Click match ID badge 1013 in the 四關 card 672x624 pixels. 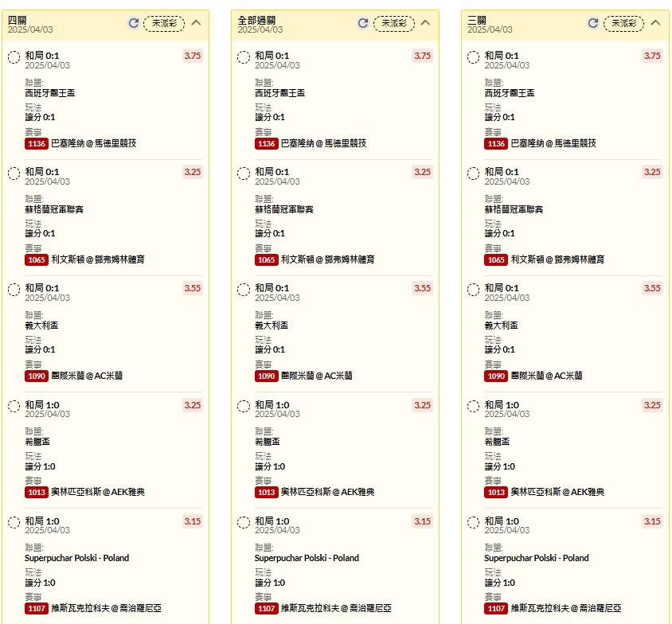(x=37, y=492)
